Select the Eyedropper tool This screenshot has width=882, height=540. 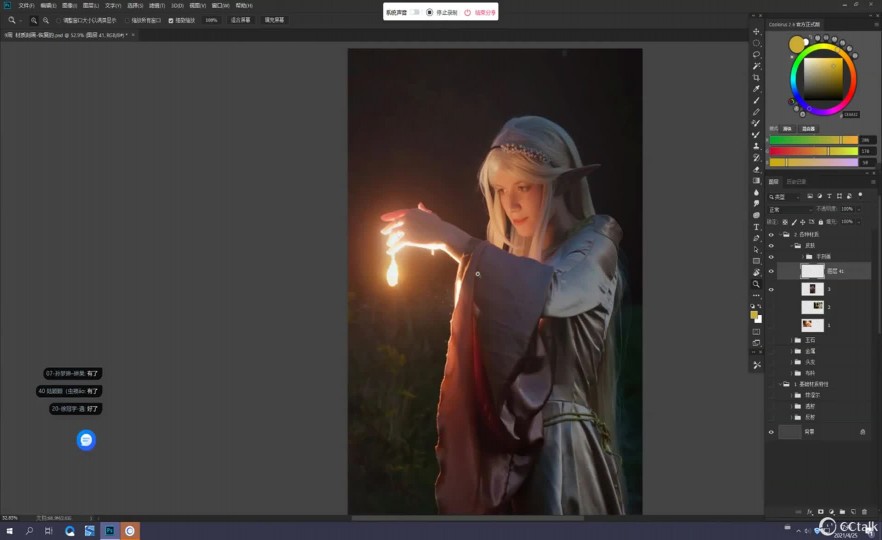(x=756, y=89)
